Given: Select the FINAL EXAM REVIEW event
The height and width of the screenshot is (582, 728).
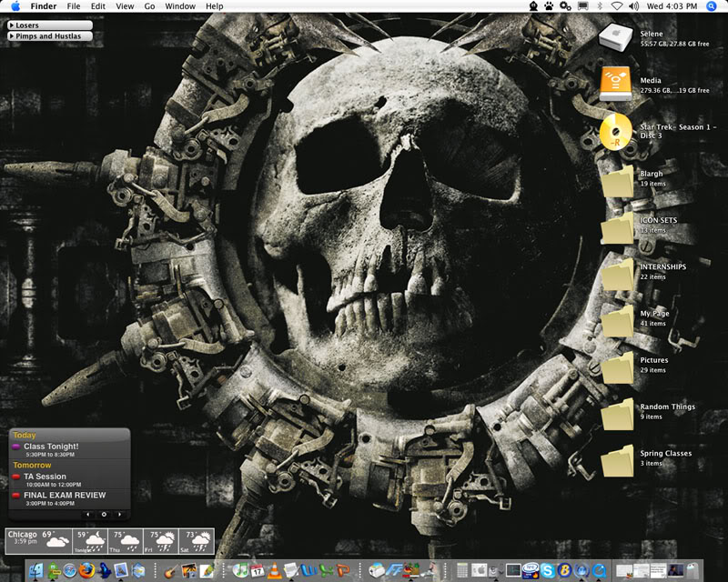Looking at the screenshot, I should pos(65,496).
